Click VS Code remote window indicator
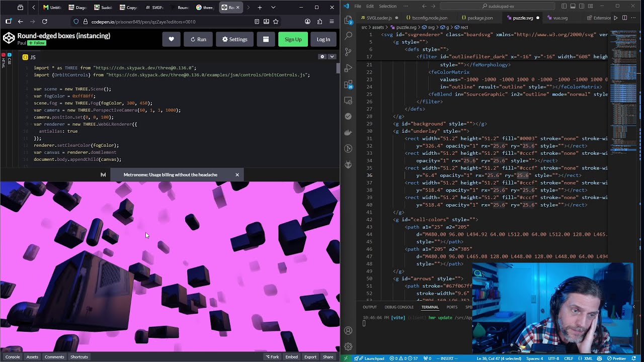The width and height of the screenshot is (644, 362). (345, 358)
